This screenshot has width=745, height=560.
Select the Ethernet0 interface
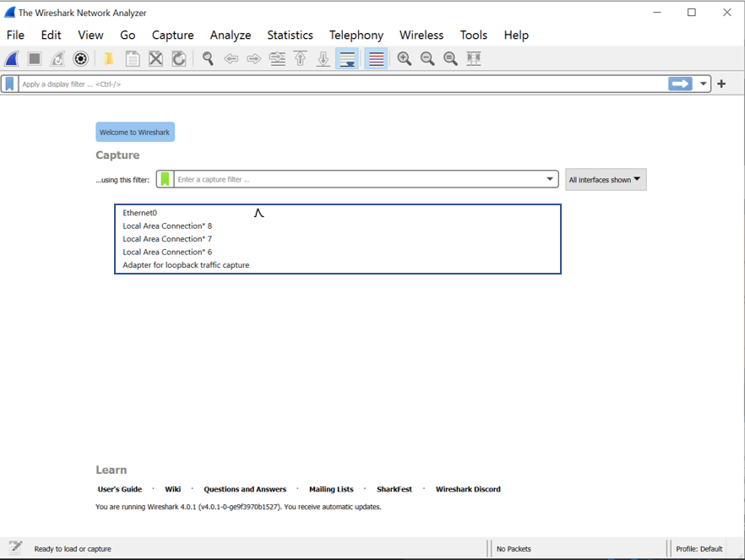tap(140, 213)
